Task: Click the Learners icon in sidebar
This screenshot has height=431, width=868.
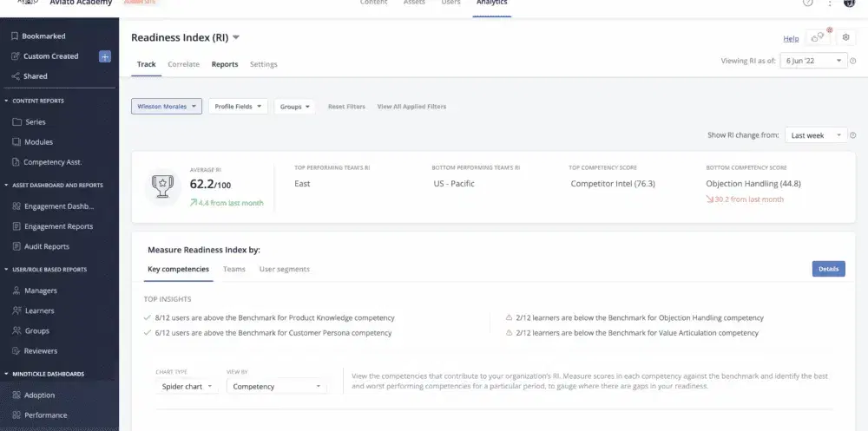Action: click(16, 310)
